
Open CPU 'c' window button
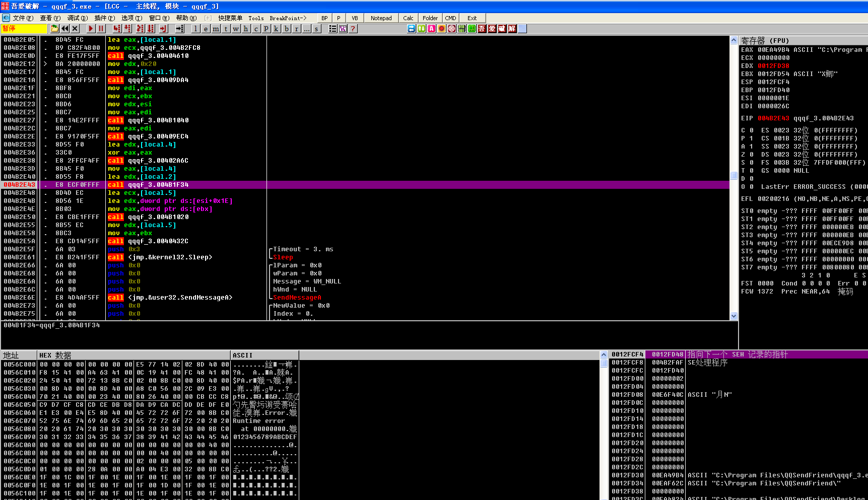(x=256, y=29)
